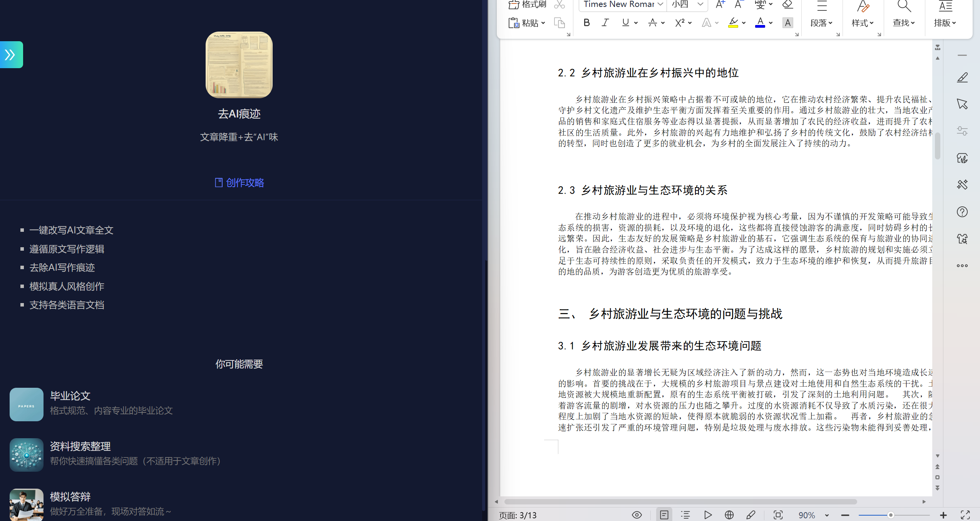Click the Bold formatting icon
980x521 pixels.
coord(586,23)
